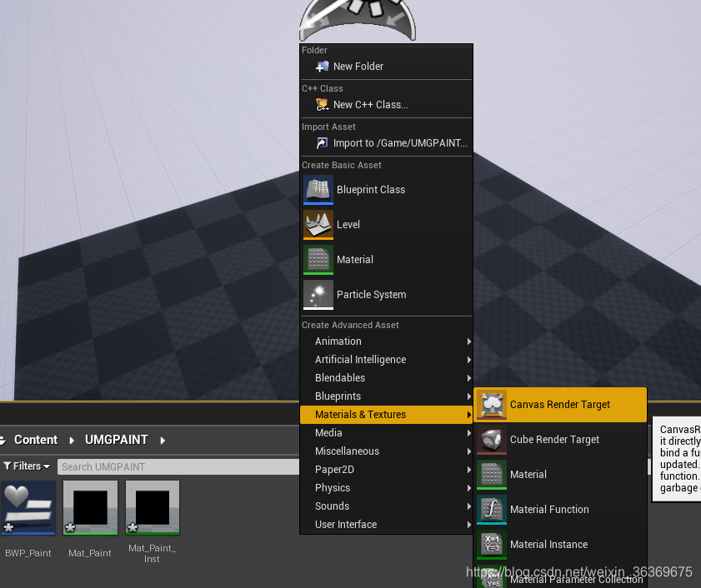The height and width of the screenshot is (588, 701).
Task: Click the Material icon in the submenu
Action: 492,475
